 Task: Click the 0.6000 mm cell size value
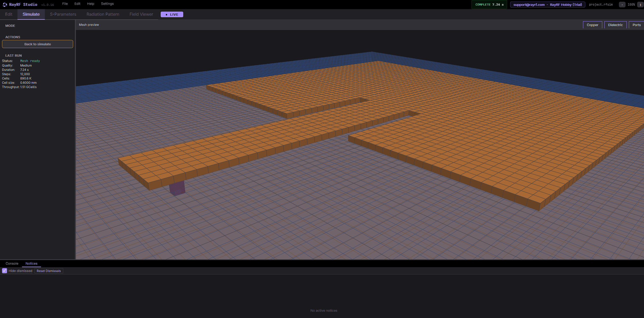pos(28,83)
